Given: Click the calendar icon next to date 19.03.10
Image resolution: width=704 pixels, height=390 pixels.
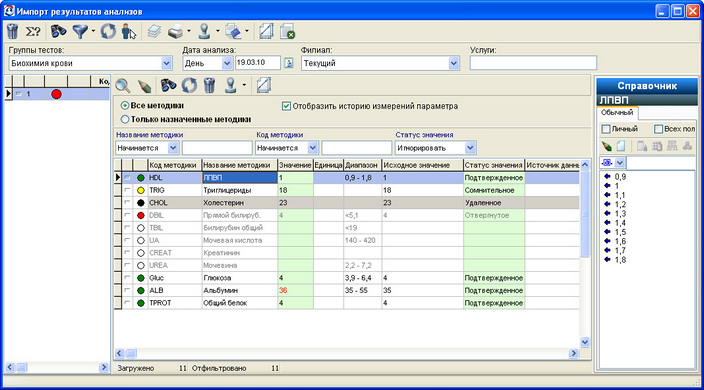Looking at the screenshot, I should point(289,63).
